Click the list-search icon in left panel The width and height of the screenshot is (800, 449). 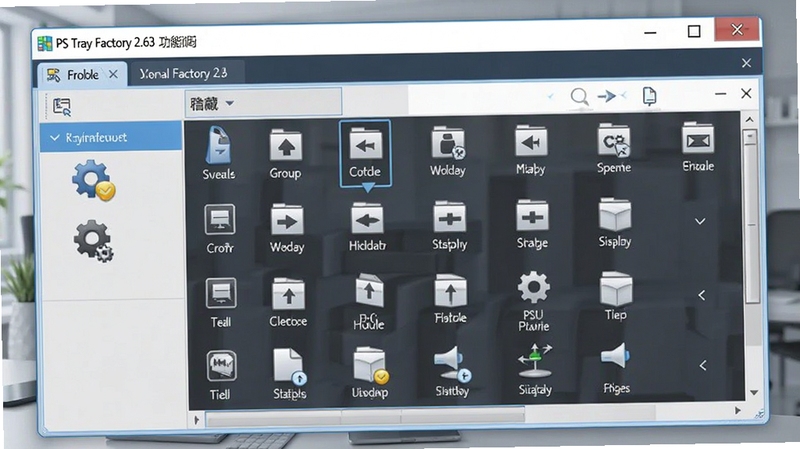click(x=62, y=107)
